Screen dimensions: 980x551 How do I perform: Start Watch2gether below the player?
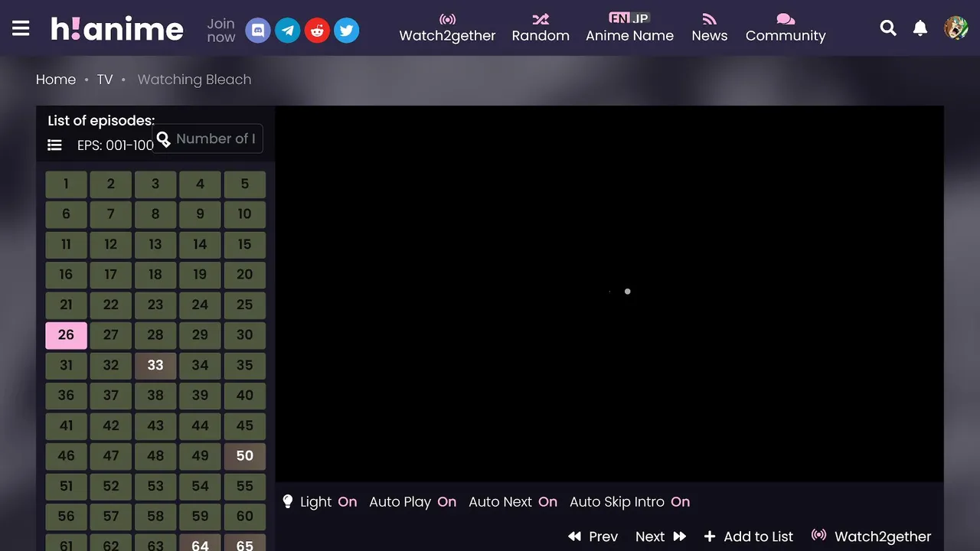click(871, 536)
